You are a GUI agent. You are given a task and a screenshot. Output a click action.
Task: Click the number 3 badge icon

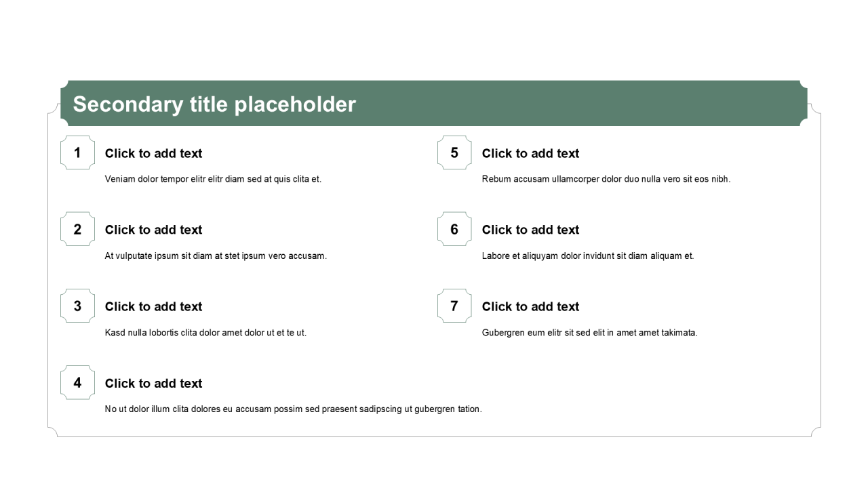click(x=77, y=306)
